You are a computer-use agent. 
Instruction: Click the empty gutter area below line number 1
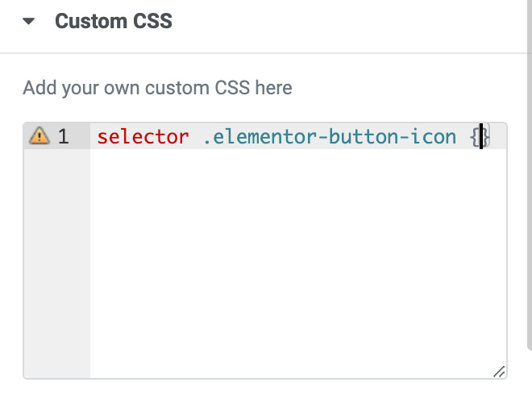point(57,263)
